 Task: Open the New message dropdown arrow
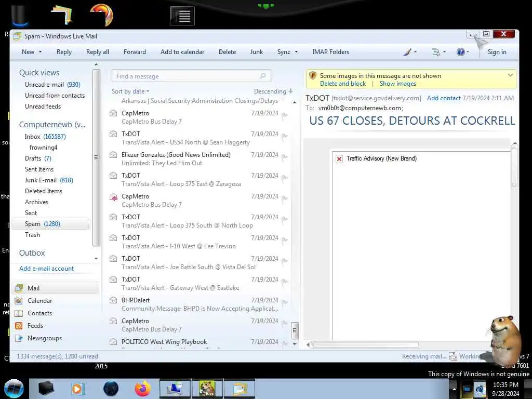[41, 52]
